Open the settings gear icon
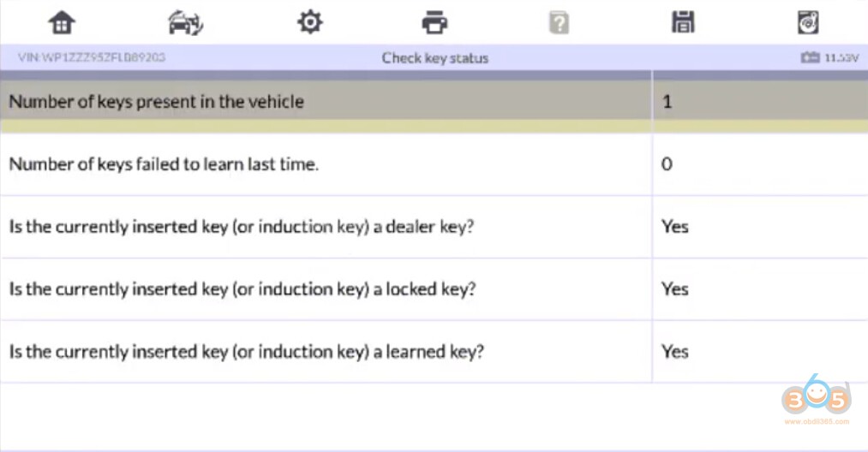The width and height of the screenshot is (868, 452). 309,22
